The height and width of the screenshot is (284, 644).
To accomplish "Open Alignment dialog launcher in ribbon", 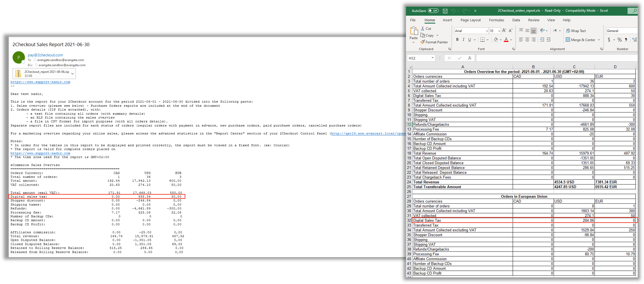I will tap(601, 49).
